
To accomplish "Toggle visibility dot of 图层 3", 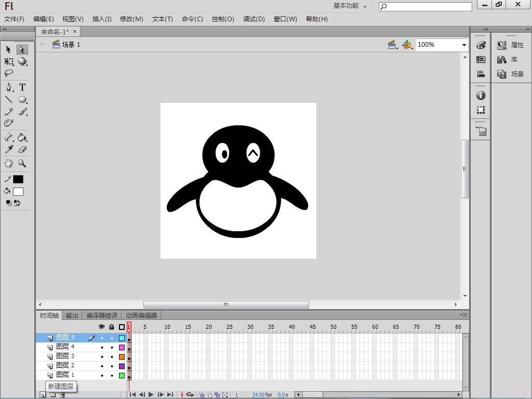I will 102,357.
